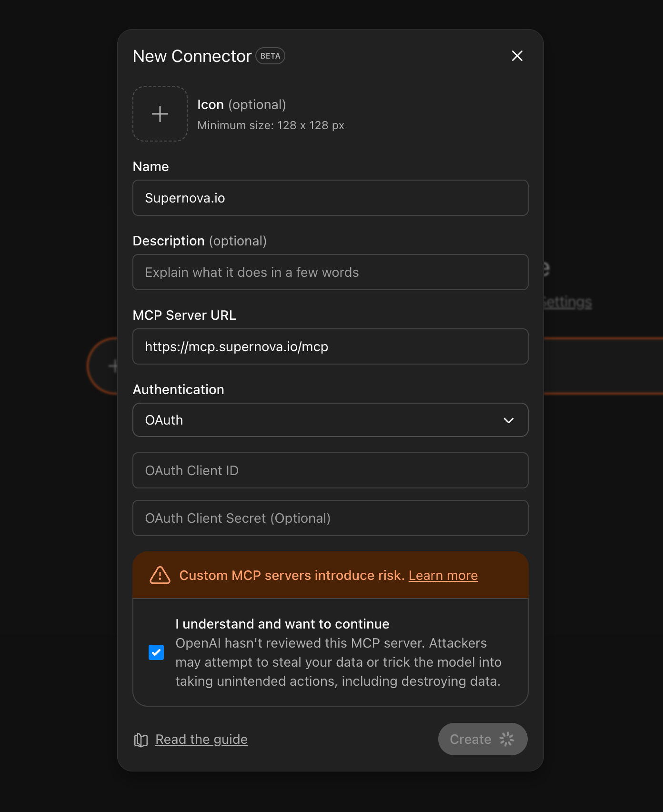The height and width of the screenshot is (812, 663).
Task: Open the Learn more link about MCP risks
Action: click(x=442, y=575)
